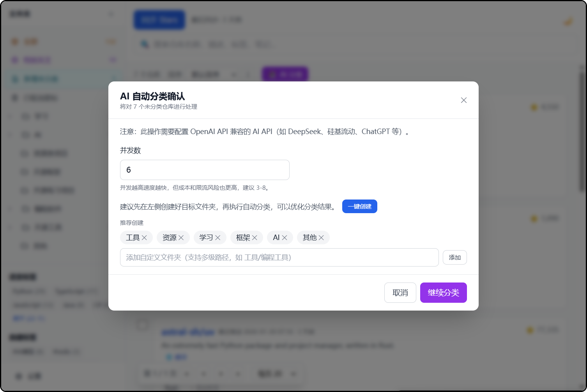Remove the 学习 tag with its X icon
This screenshot has width=587, height=392.
[x=219, y=237]
